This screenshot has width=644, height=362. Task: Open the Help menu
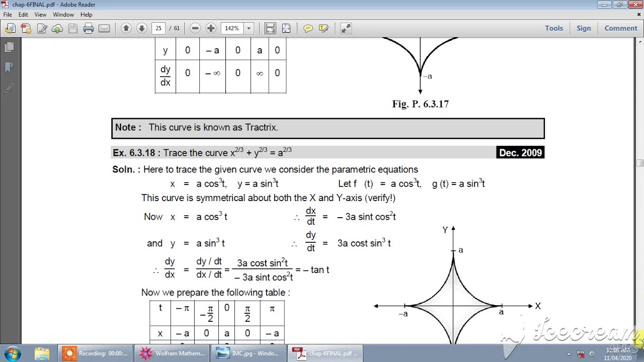pos(86,15)
